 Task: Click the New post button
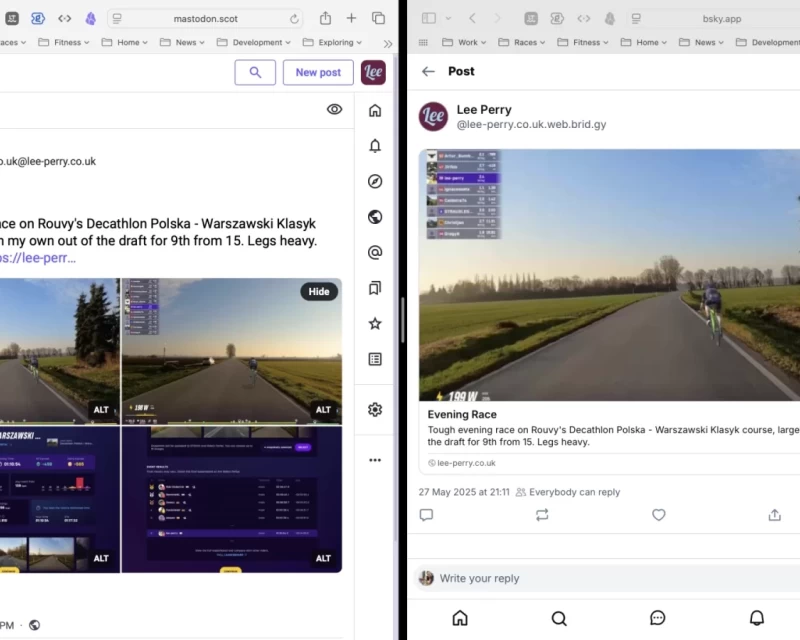pos(318,72)
